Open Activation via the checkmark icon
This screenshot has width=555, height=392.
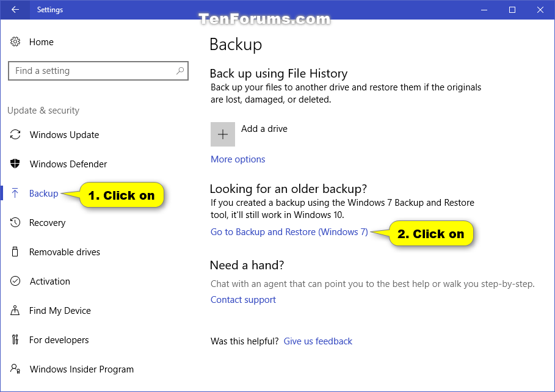tap(15, 281)
